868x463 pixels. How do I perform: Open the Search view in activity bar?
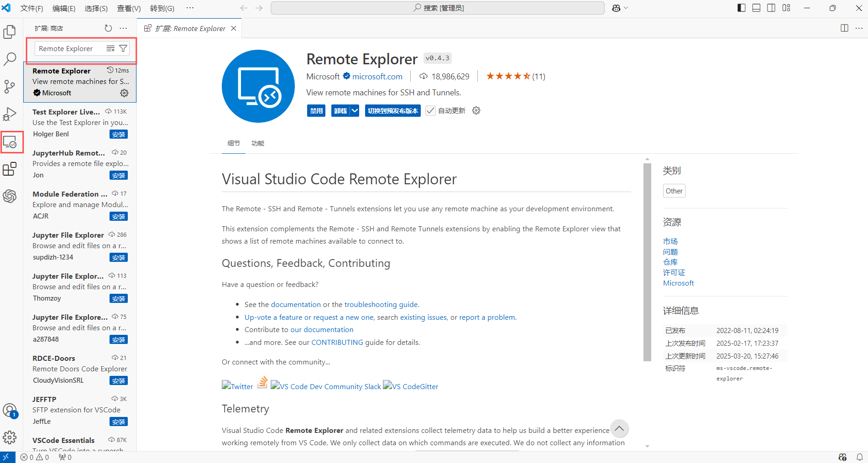(10, 59)
